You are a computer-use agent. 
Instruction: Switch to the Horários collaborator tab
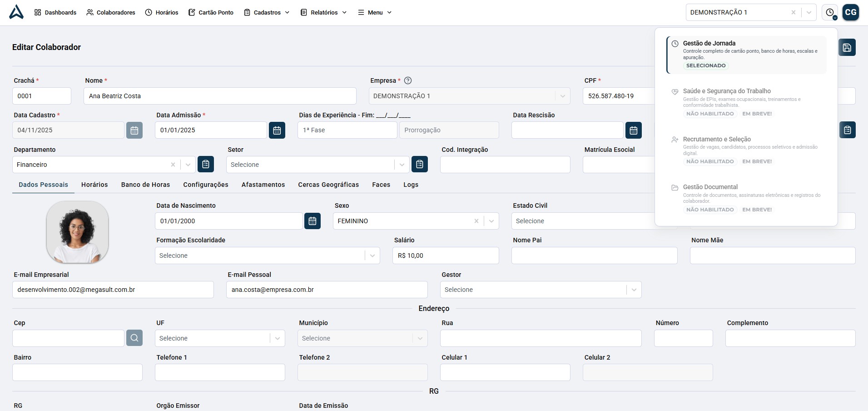pyautogui.click(x=94, y=185)
